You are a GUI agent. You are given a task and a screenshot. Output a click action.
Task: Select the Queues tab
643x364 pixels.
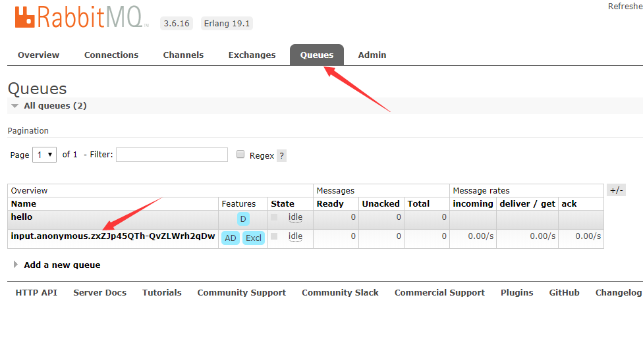(317, 55)
